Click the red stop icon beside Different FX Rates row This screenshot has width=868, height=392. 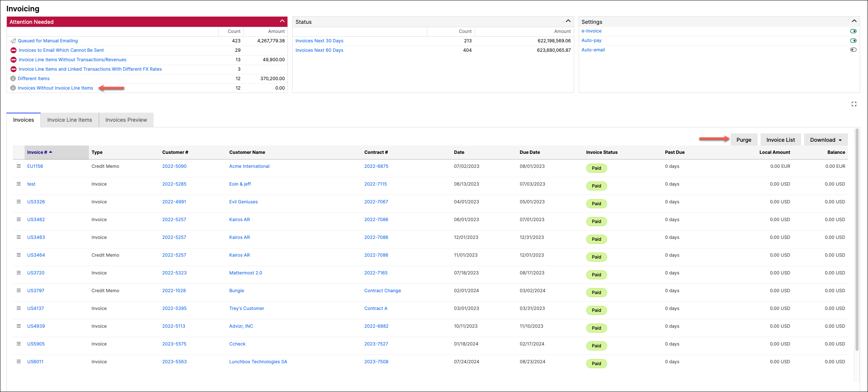click(x=13, y=69)
